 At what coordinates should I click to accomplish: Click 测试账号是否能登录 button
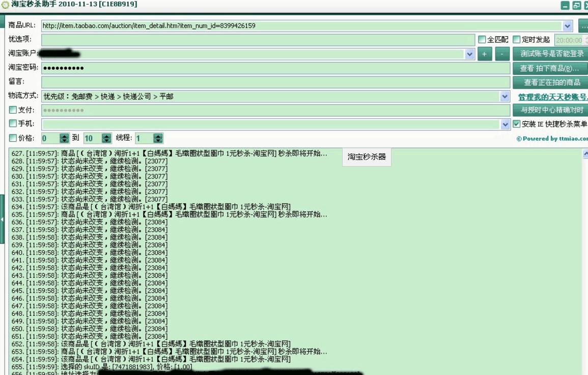(550, 54)
